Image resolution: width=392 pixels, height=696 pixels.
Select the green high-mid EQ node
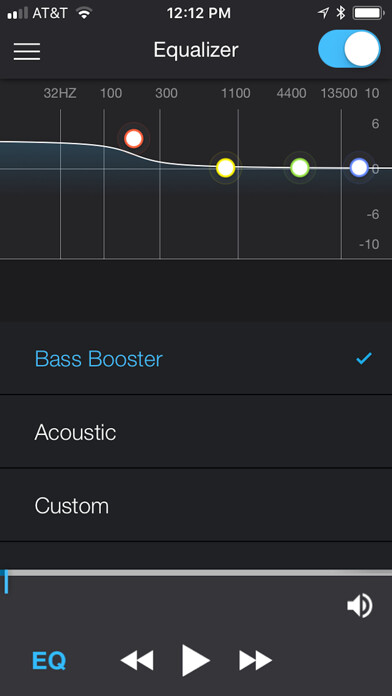coord(300,168)
